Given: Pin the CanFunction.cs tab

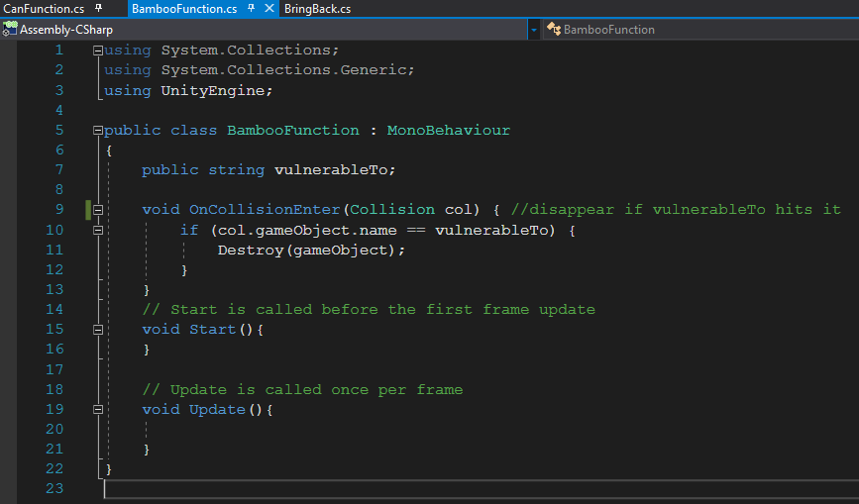Looking at the screenshot, I should pyautogui.click(x=99, y=8).
